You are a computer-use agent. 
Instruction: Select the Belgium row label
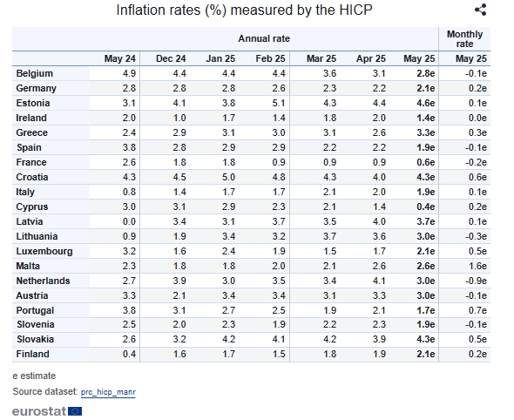point(35,73)
